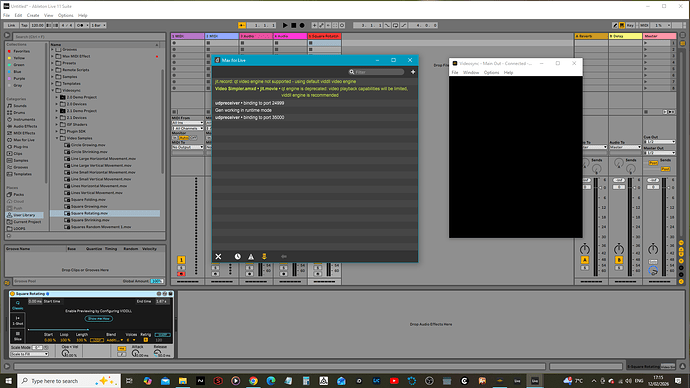Open the Drums category in browser

coord(19,113)
